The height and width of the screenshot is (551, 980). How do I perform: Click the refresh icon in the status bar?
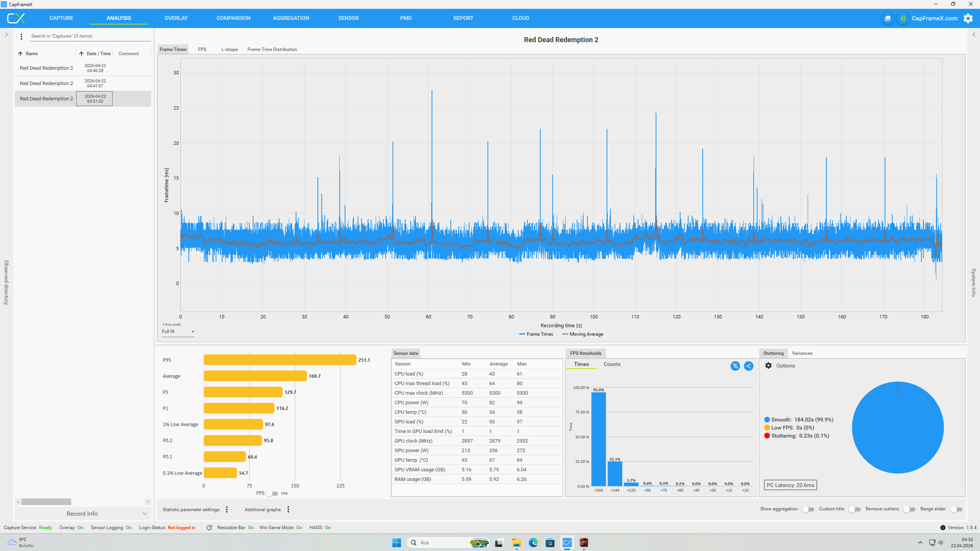tap(209, 528)
